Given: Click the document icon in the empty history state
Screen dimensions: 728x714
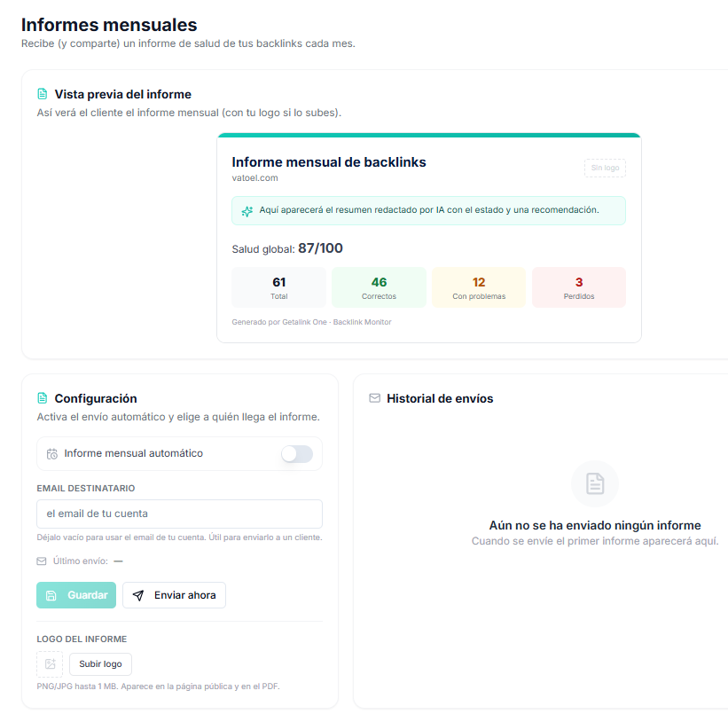Looking at the screenshot, I should point(595,483).
